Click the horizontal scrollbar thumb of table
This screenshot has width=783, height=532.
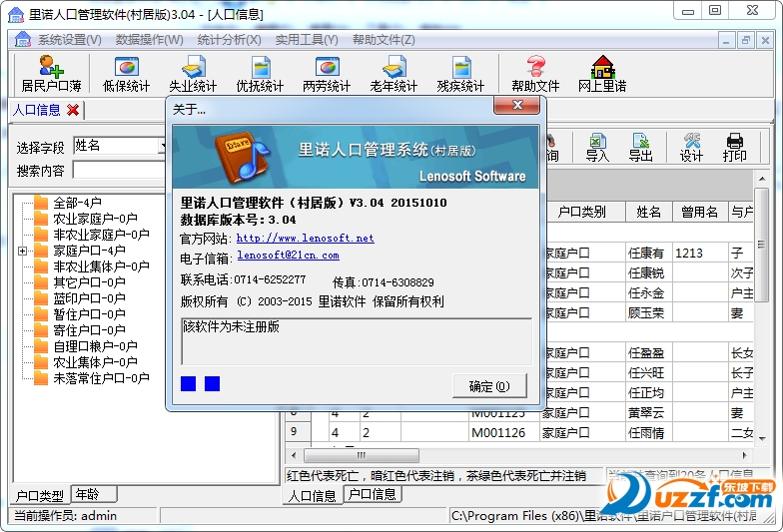tap(362, 455)
